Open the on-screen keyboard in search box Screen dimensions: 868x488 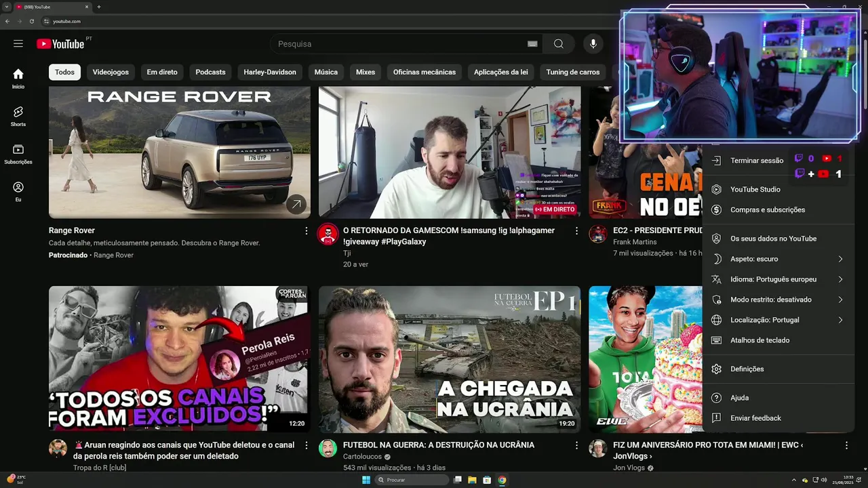532,44
